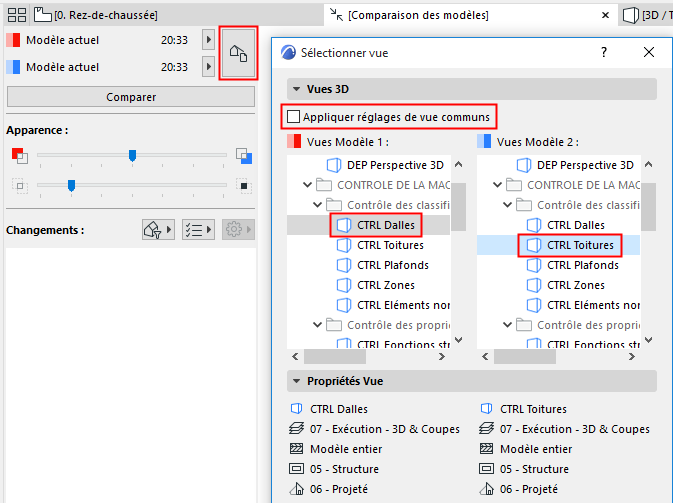Viewport: 673px width, 503px height.
Task: Collapse the Vues 3D section
Action: 297,89
